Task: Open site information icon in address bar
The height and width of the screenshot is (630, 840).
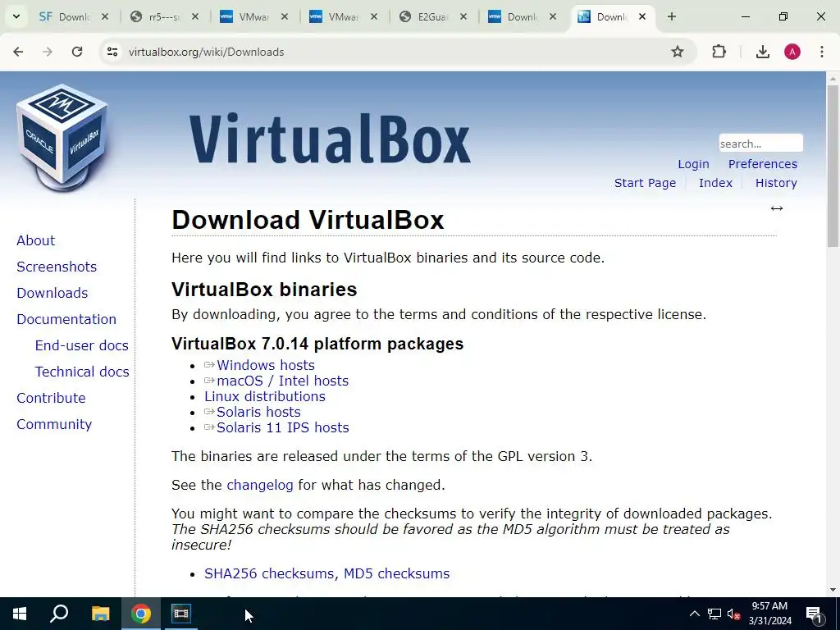Action: click(x=112, y=52)
